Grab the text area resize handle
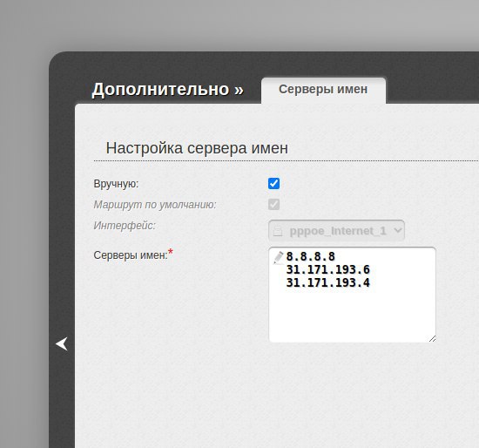 (432, 338)
